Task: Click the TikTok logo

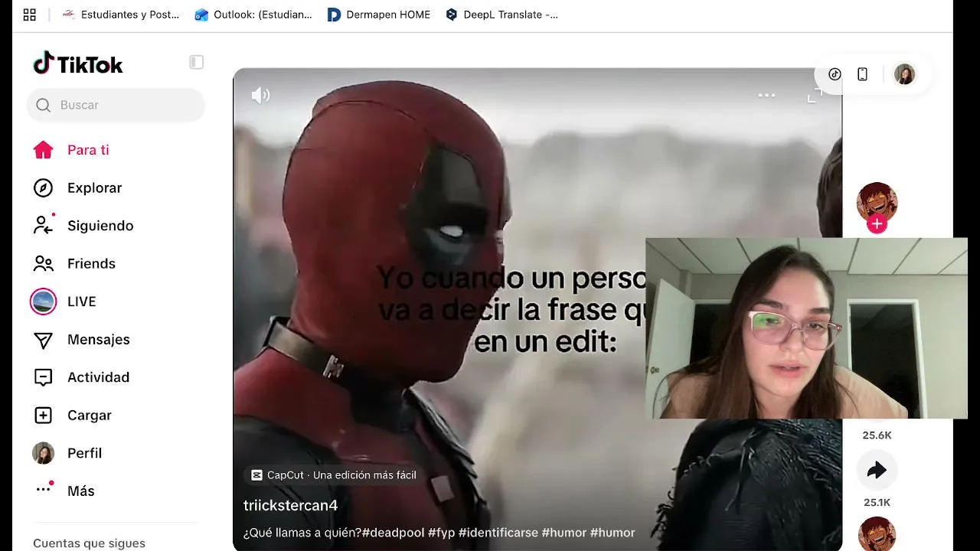Action: pyautogui.click(x=78, y=64)
